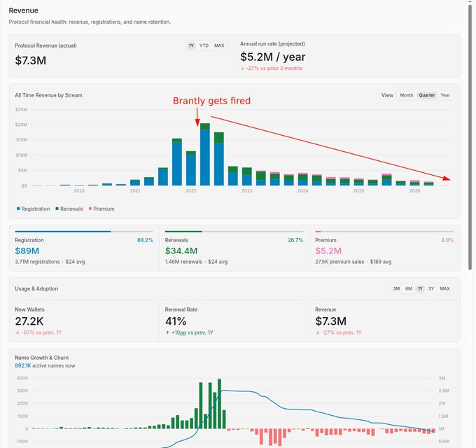The width and height of the screenshot is (476, 448).
Task: Click the Name Growth & Churn heading
Action: (41, 358)
